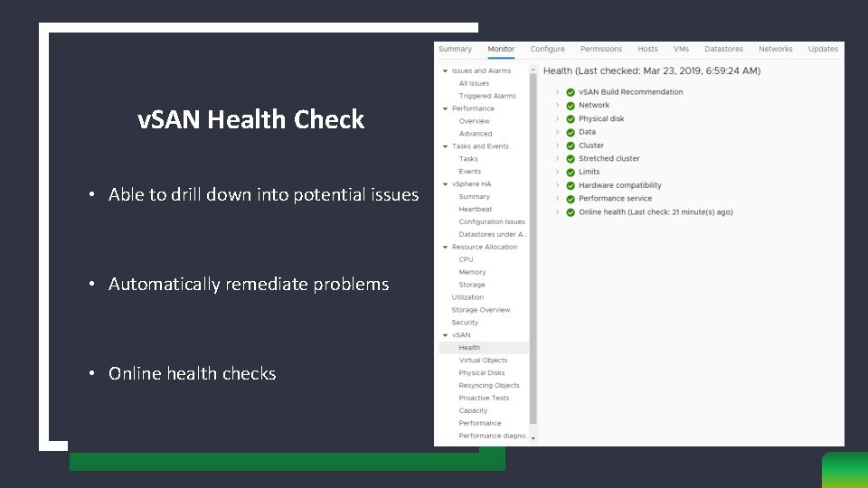Collapse the vSAN tree section
Image resolution: width=868 pixels, height=488 pixels.
pyautogui.click(x=445, y=334)
